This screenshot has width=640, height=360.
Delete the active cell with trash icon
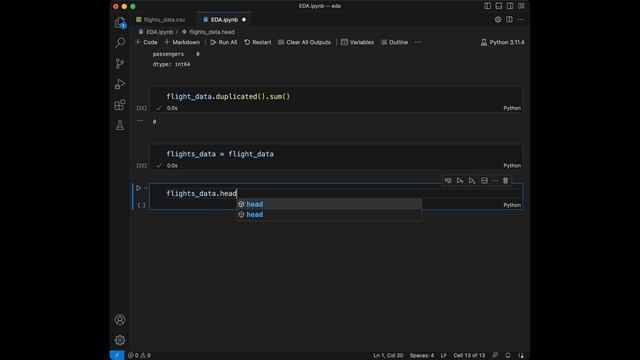coord(505,180)
